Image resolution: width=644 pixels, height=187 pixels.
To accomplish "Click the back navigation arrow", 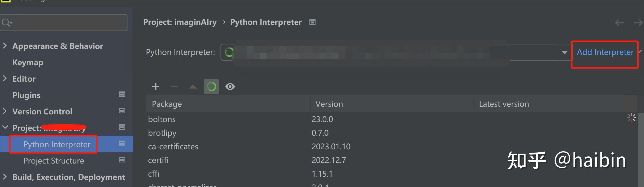I will 619,23.
